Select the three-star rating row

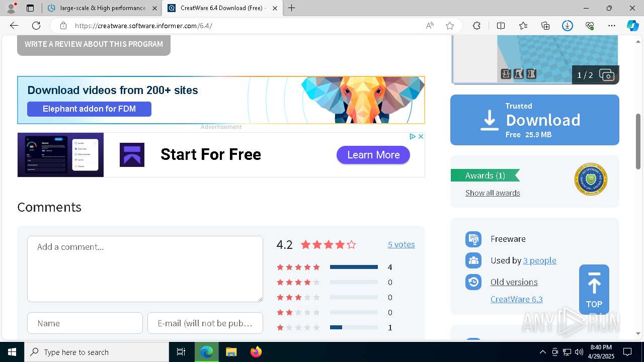click(x=335, y=297)
